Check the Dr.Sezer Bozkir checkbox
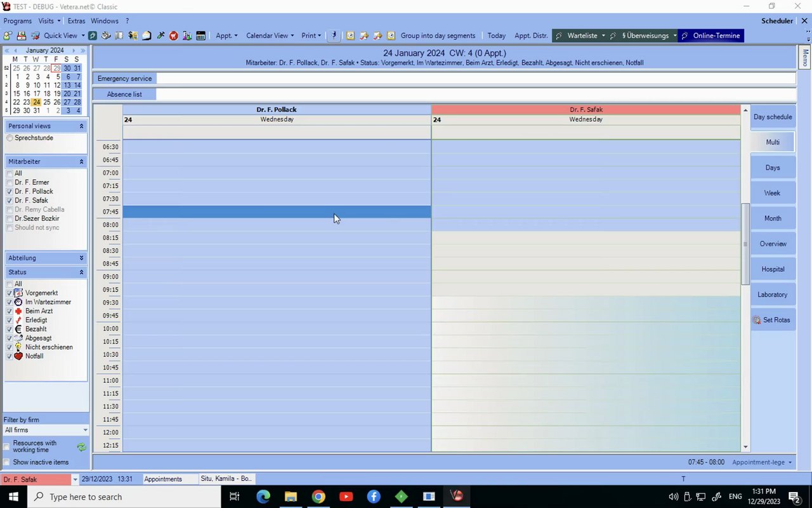This screenshot has width=812, height=508. pyautogui.click(x=10, y=218)
